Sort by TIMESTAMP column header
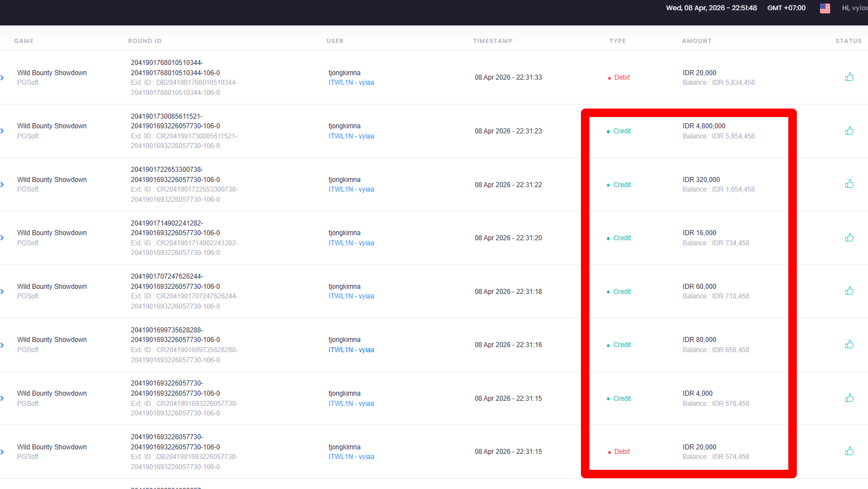 [x=493, y=41]
